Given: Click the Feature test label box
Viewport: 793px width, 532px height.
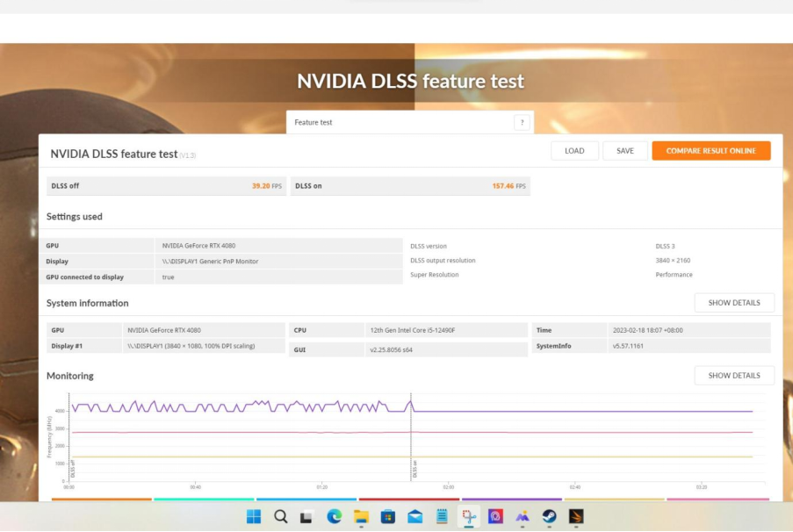Looking at the screenshot, I should click(409, 122).
